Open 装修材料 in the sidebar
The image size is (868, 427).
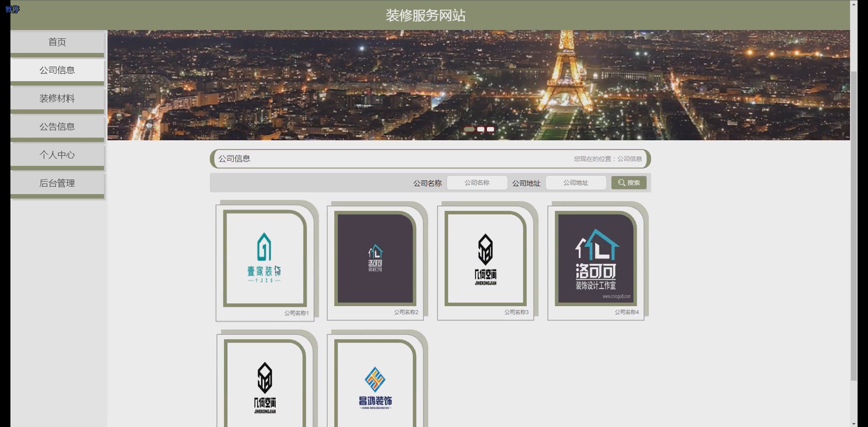tap(57, 98)
